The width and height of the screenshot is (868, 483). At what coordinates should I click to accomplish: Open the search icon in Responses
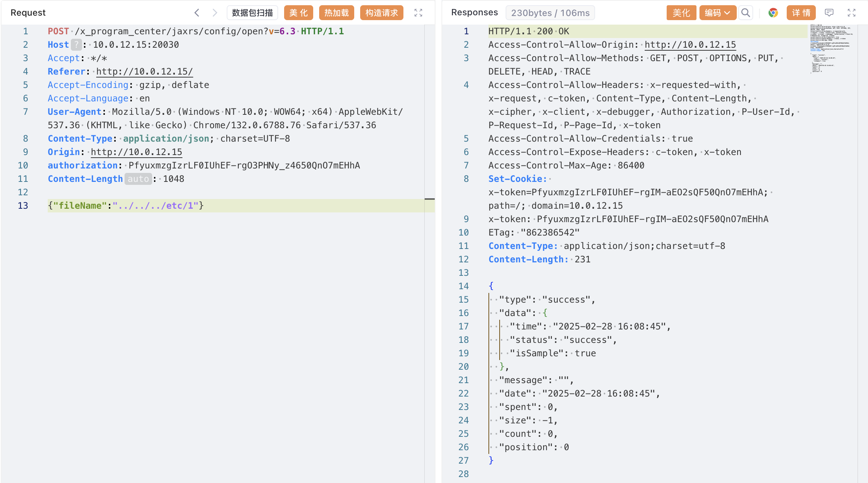coord(745,13)
